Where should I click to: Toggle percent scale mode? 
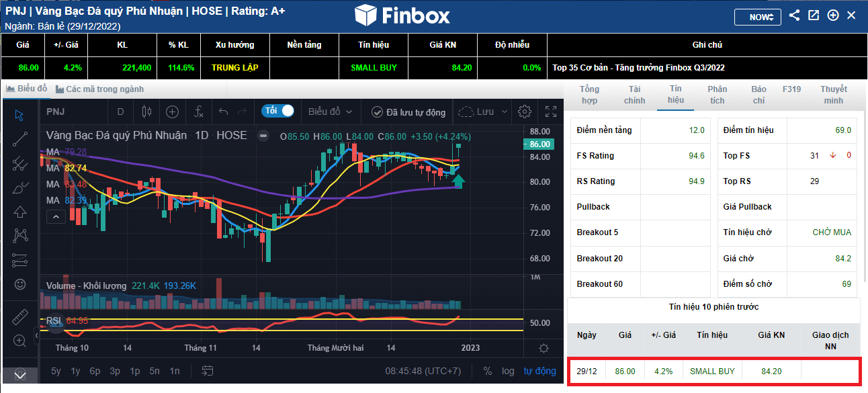[488, 371]
